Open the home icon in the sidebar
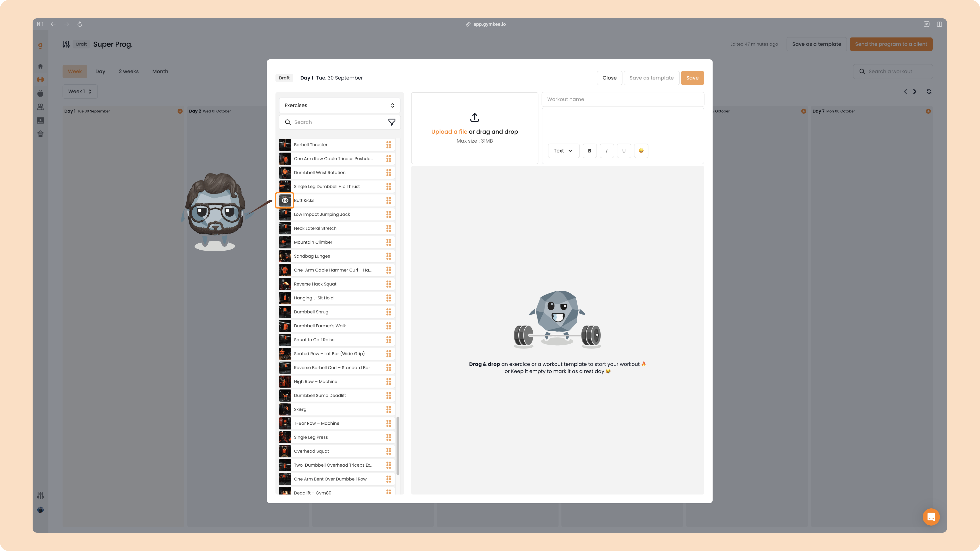The image size is (980, 551). [x=40, y=66]
